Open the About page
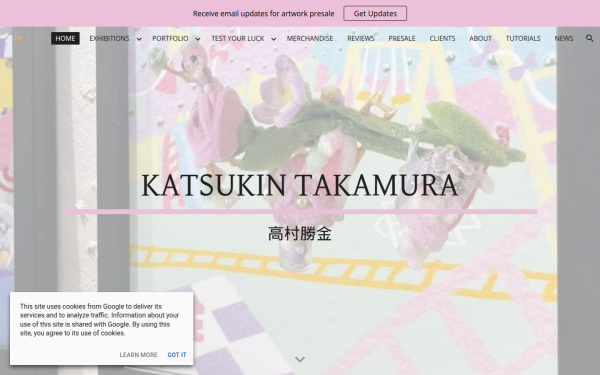The width and height of the screenshot is (600, 375). 480,38
